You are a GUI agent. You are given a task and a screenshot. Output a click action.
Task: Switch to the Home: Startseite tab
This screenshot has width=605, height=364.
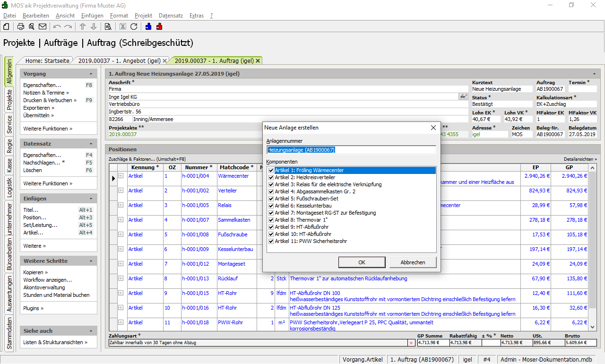click(47, 61)
